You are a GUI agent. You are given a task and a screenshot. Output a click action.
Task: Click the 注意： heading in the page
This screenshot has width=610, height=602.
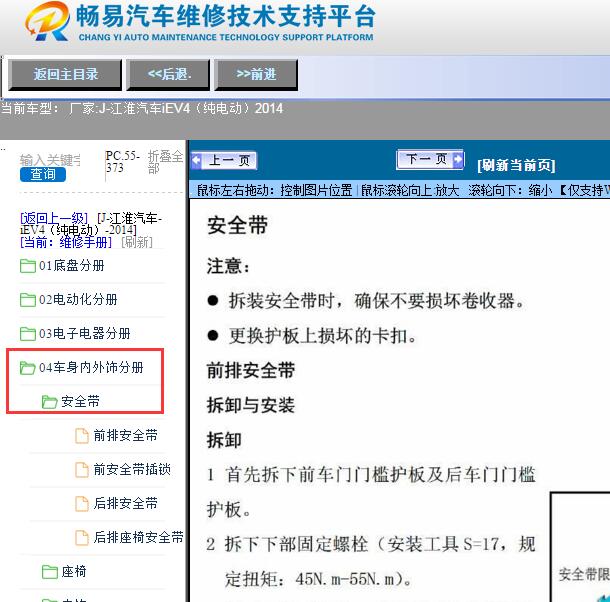(228, 267)
